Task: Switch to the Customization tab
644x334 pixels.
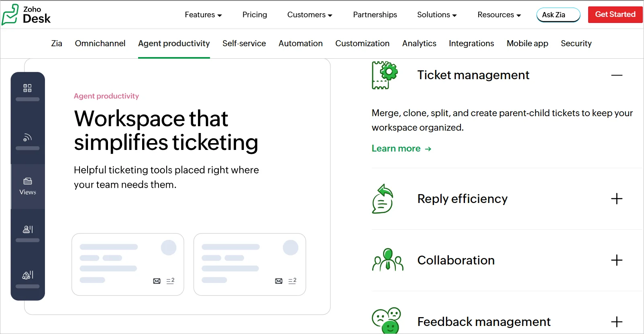Action: coord(362,43)
